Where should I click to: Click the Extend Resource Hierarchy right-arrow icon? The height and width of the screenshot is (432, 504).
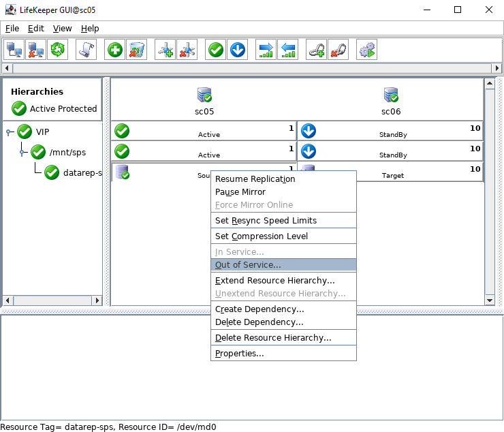point(266,50)
